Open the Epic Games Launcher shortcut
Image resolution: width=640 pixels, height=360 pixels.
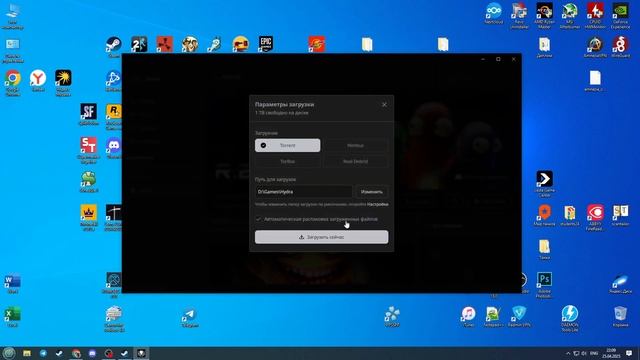pyautogui.click(x=266, y=44)
